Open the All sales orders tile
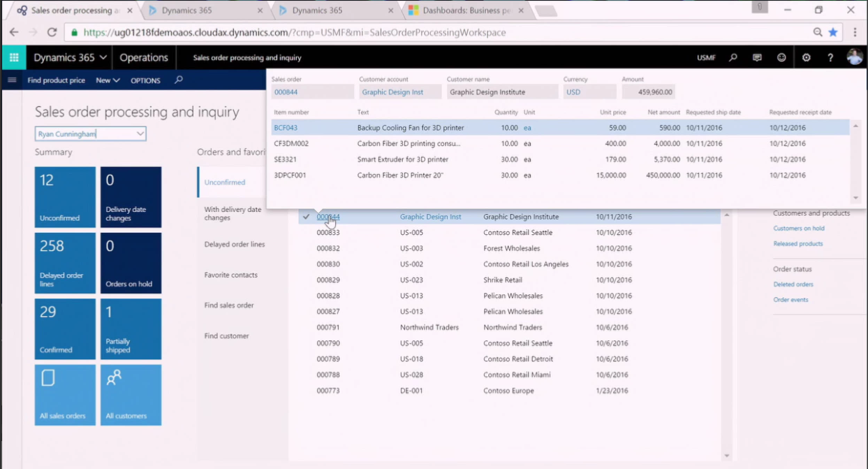868x469 pixels. (x=65, y=395)
